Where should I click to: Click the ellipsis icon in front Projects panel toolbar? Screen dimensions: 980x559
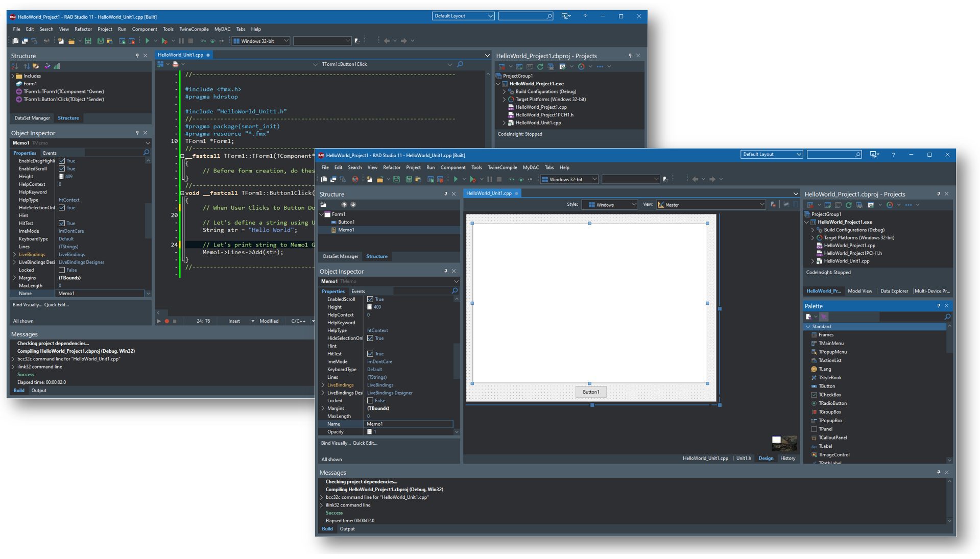tap(909, 205)
